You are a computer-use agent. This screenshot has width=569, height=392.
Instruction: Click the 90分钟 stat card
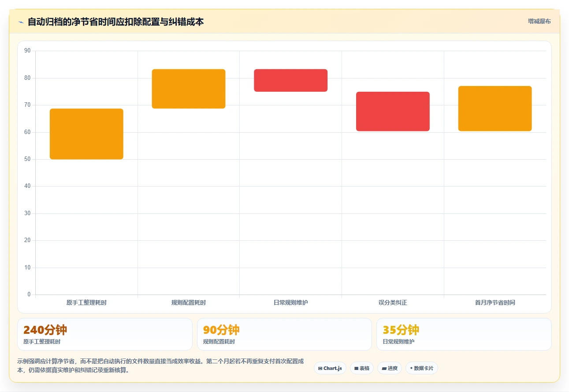click(x=284, y=334)
